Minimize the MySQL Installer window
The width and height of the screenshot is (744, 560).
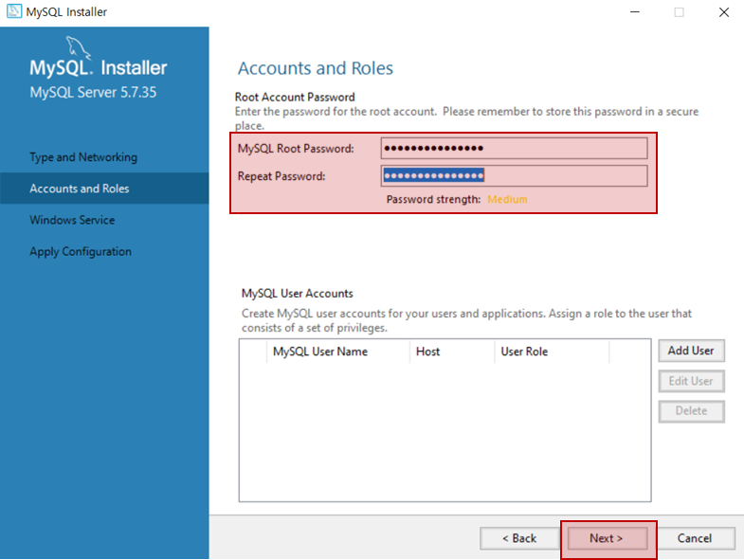634,12
